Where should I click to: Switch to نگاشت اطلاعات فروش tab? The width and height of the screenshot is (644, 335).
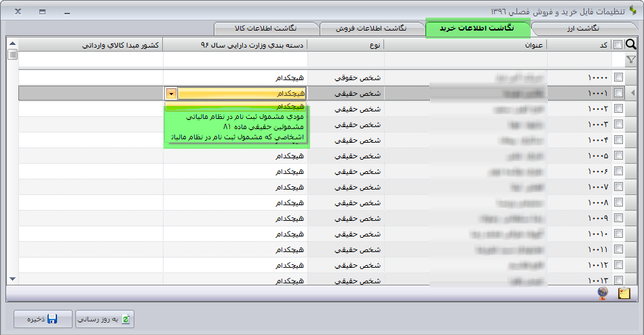point(371,28)
